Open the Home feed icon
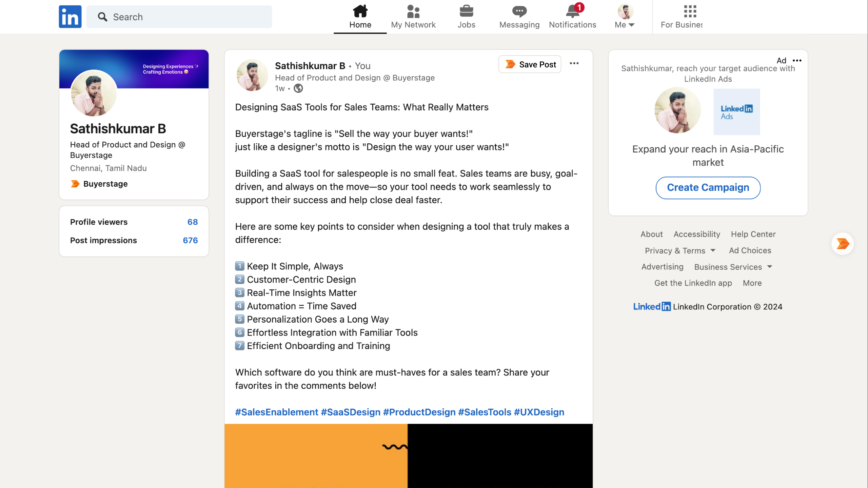The width and height of the screenshot is (868, 488). coord(360,12)
